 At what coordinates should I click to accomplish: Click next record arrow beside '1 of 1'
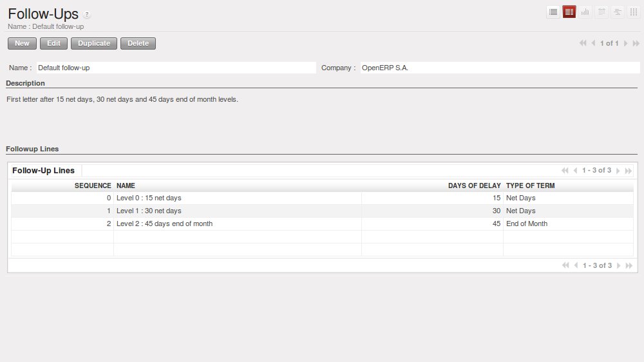[625, 43]
